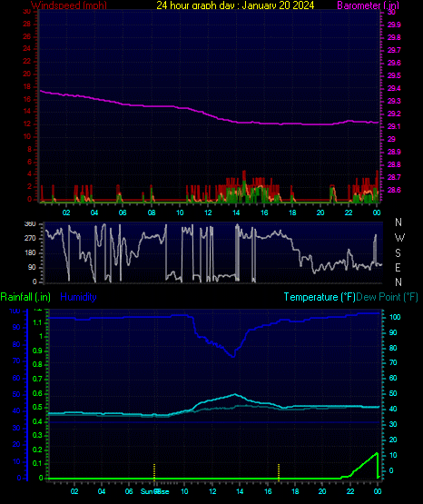The image size is (423, 504).
Task: Click the 29.4 barometer scale value
Action: 394,88
